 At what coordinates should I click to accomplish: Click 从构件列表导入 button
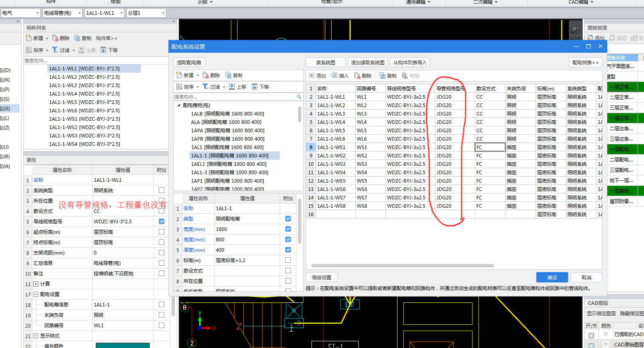pos(410,62)
